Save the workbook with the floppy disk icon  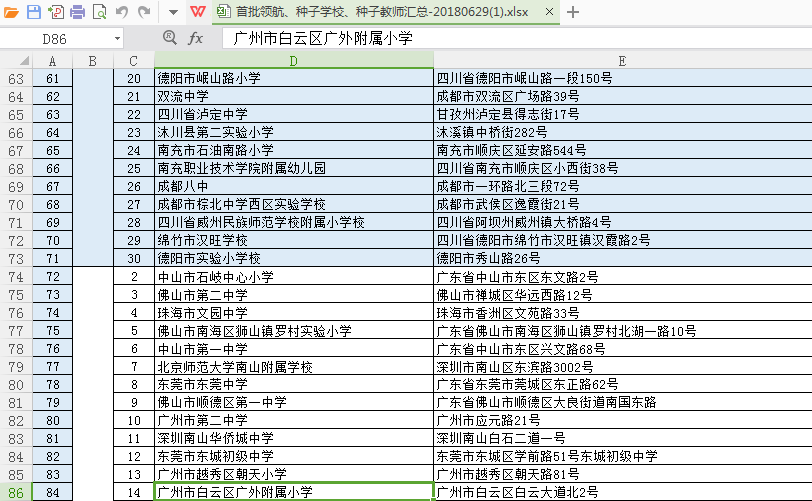coord(32,12)
